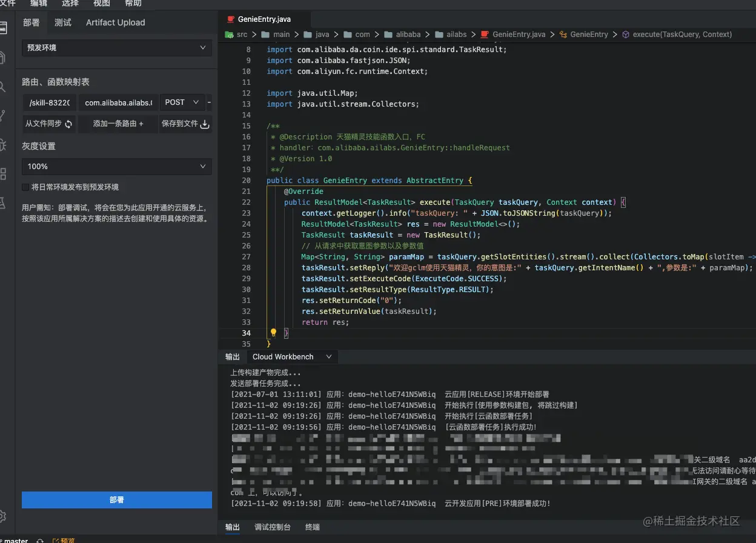The width and height of the screenshot is (756, 543).
Task: Open the 帮助 menu
Action: coord(133,4)
